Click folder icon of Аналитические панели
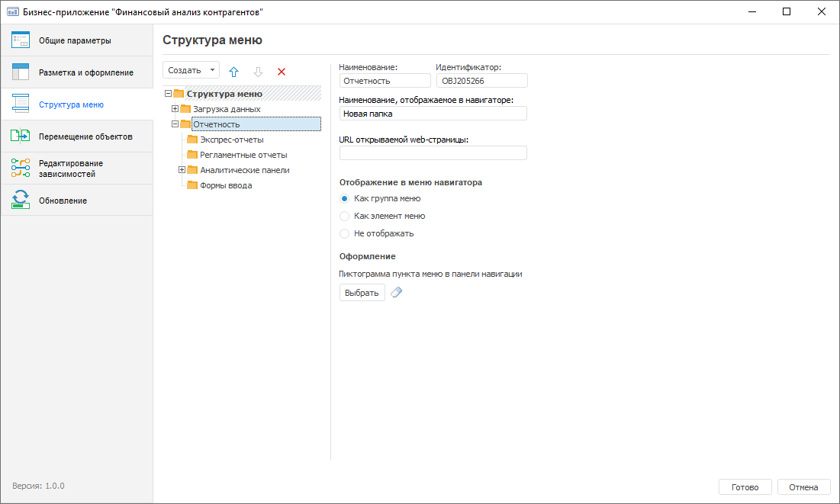Screen dimensions: 840x504 coord(191,170)
